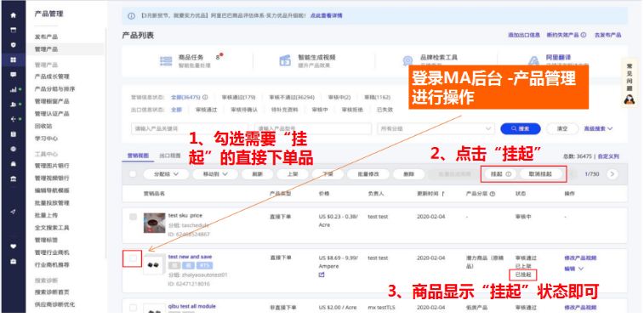Viewport: 644px width, 323px height.
Task: Open 回收站 in side menu
Action: pos(43,126)
